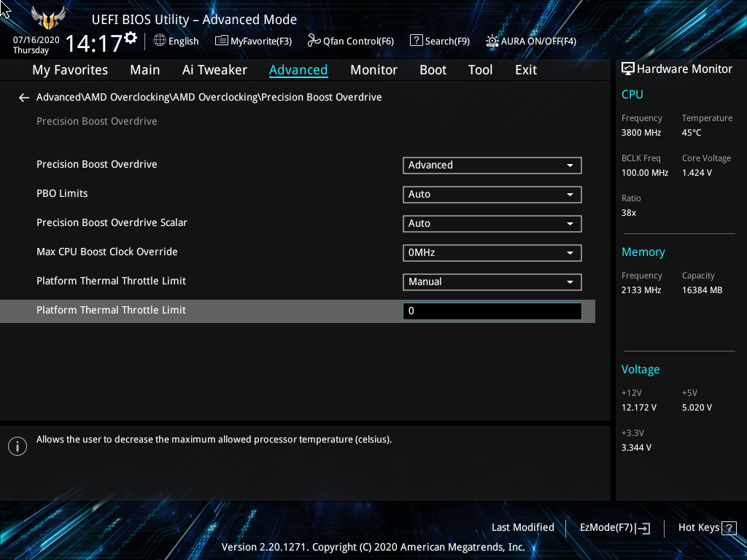
Task: Click the Memory Frequency value 2133 MHz
Action: coord(640,290)
